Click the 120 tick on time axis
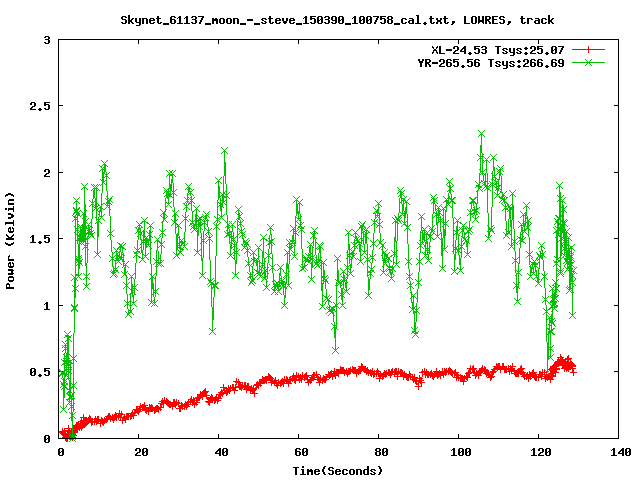The width and height of the screenshot is (640, 480). point(539,452)
